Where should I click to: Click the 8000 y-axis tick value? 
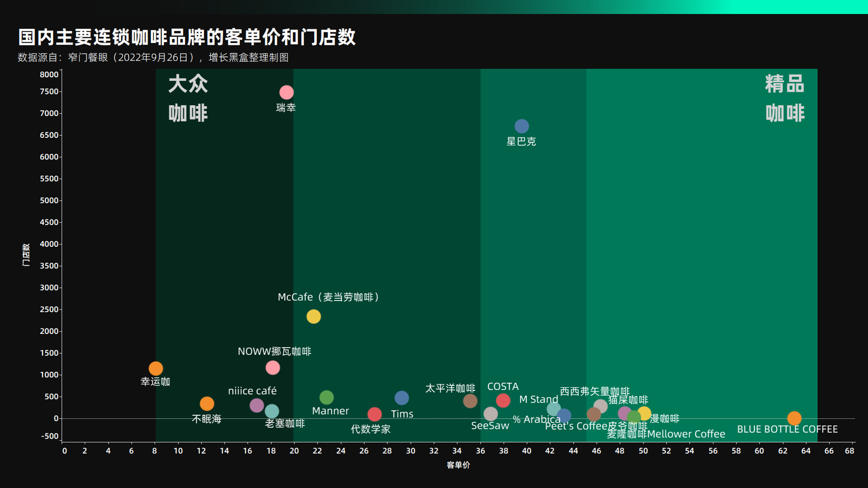49,75
